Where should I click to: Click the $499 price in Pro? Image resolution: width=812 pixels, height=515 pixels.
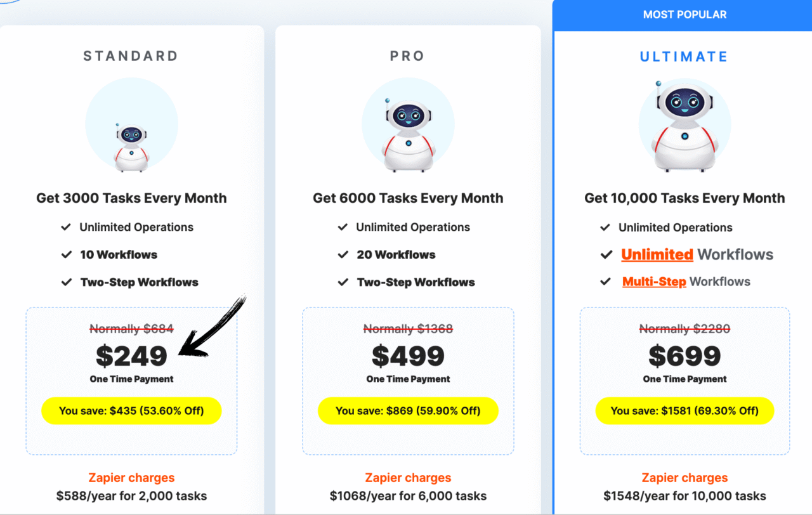click(x=408, y=356)
